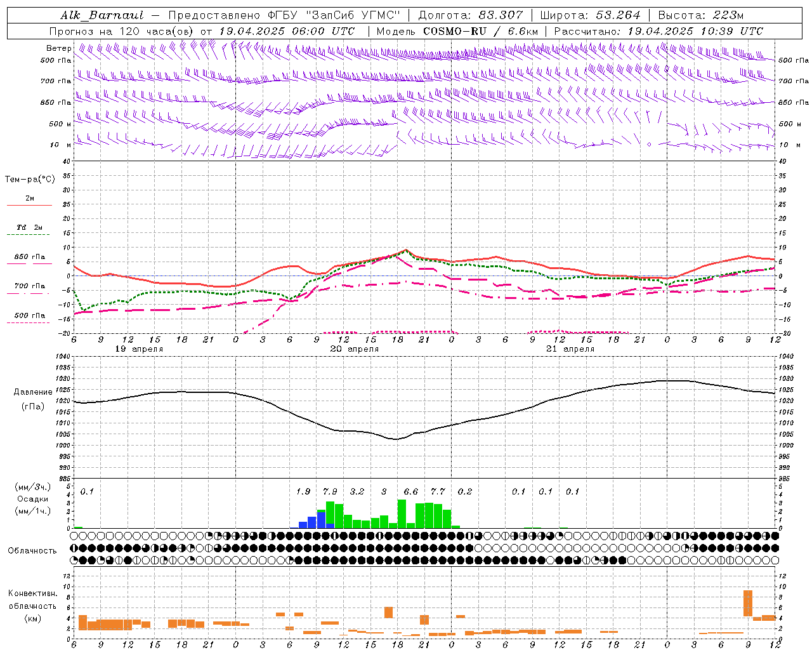Click line sample under temperature "850 гПа" legend
This screenshot has height=650, width=812.
point(29,263)
